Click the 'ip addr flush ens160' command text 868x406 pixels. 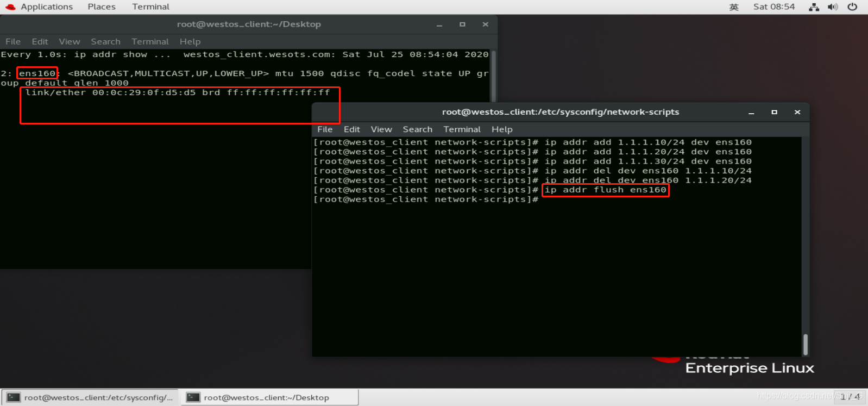click(606, 190)
